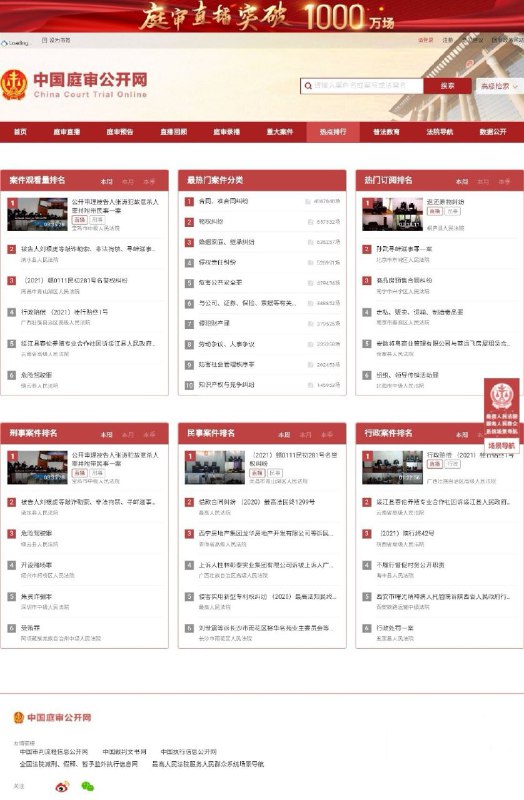Select the 热点排行 navigation tab
This screenshot has height=800, width=524.
click(333, 132)
